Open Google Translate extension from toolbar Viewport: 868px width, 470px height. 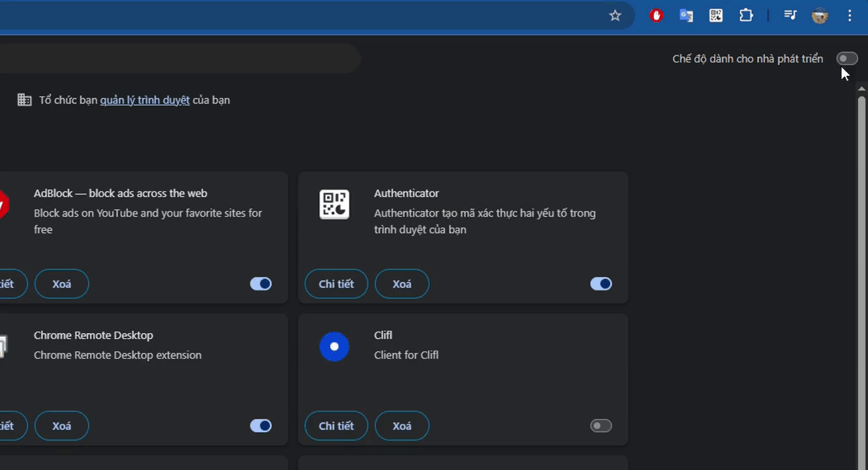[686, 15]
